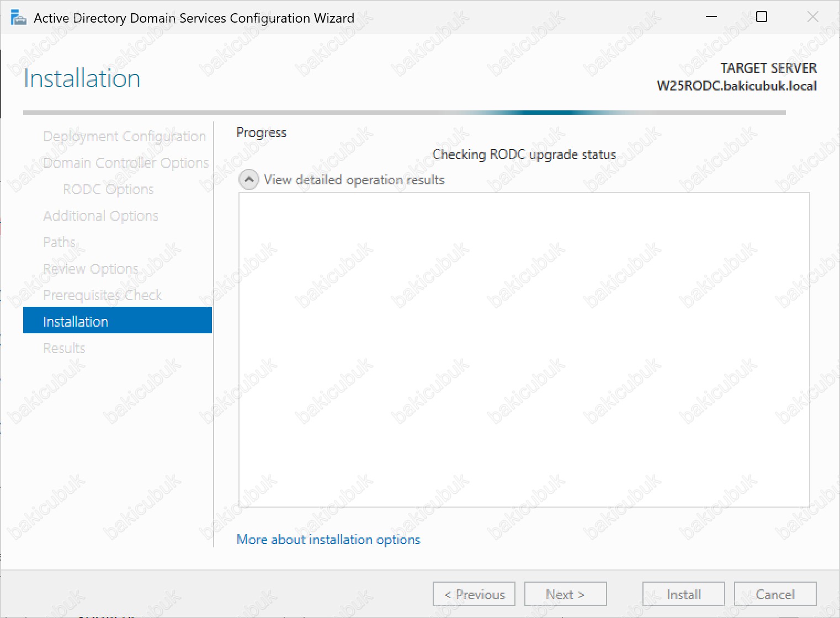Click the wizard app icon in title bar

pyautogui.click(x=18, y=18)
